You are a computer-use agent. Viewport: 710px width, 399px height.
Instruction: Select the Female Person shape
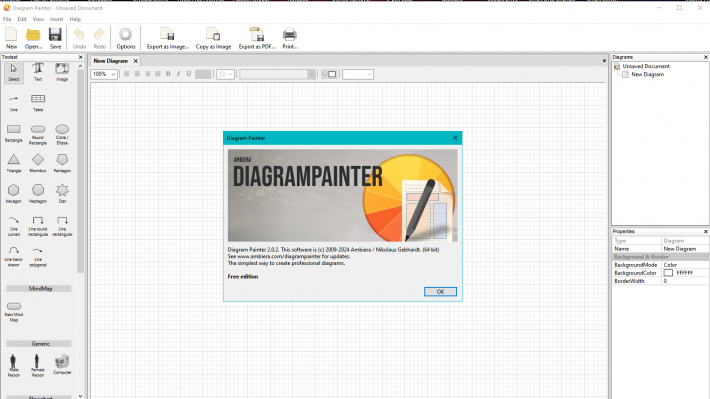(38, 365)
